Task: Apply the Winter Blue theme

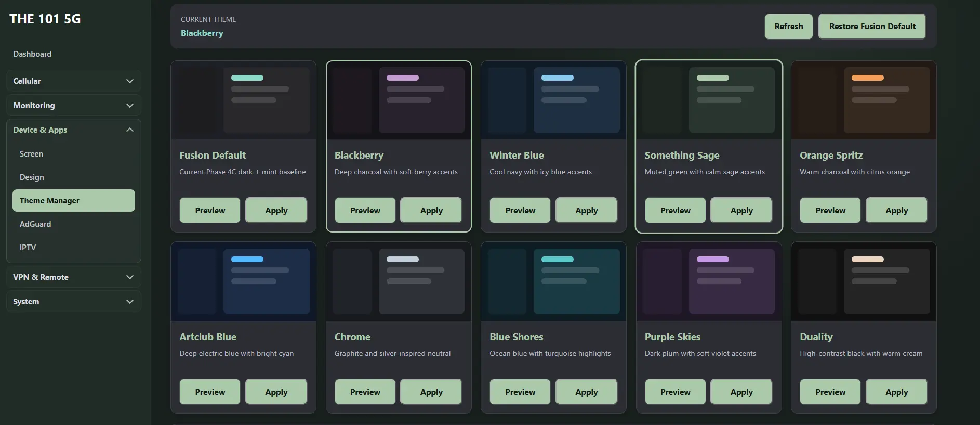Action: [586, 210]
